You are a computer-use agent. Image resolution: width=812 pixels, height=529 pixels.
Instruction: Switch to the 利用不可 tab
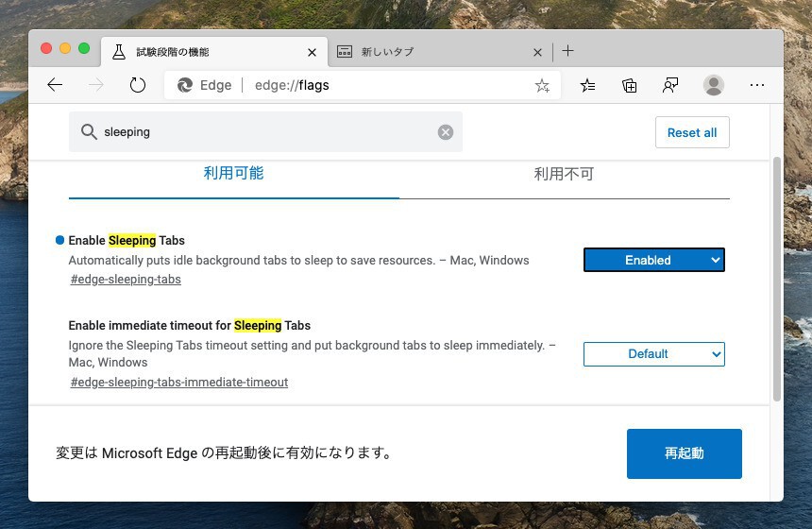point(564,175)
